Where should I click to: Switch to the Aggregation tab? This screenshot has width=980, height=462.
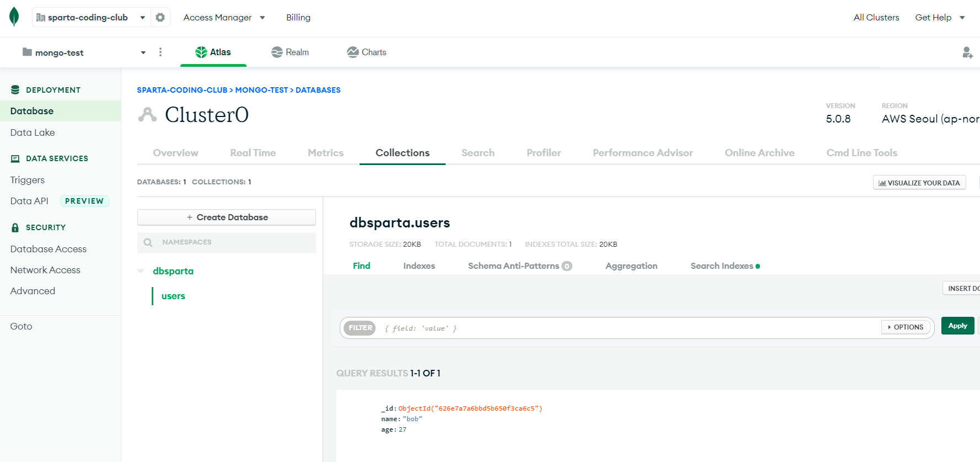(631, 266)
